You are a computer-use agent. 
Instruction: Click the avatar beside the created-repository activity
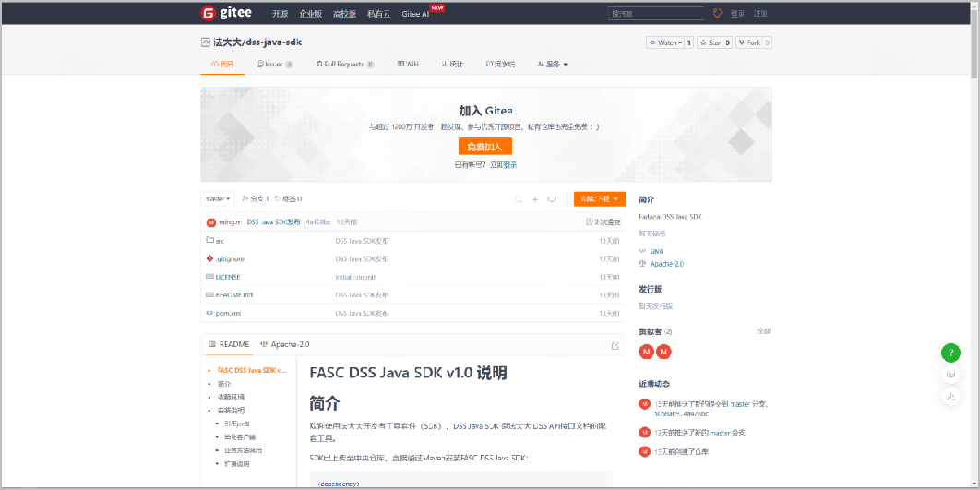(644, 450)
